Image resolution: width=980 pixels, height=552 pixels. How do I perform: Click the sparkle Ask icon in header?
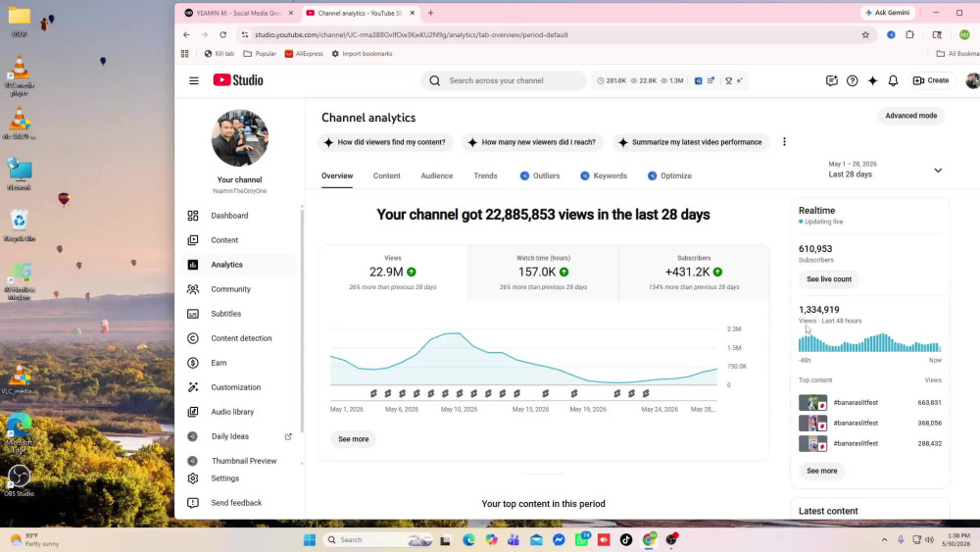(x=872, y=80)
